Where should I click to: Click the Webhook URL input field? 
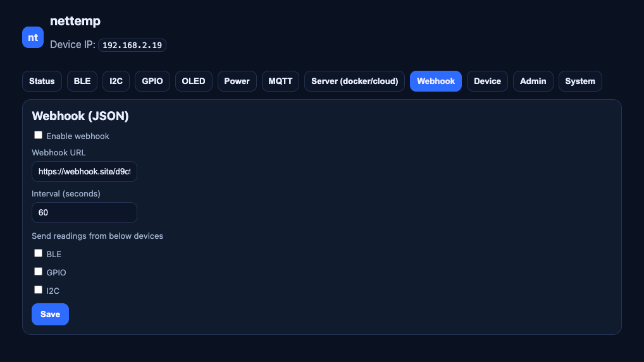[x=84, y=171]
